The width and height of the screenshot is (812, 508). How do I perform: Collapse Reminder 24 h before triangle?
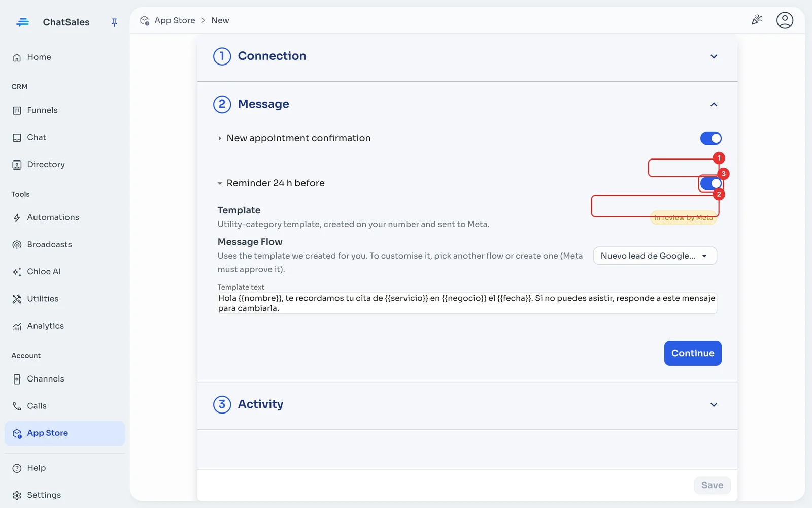pyautogui.click(x=220, y=183)
